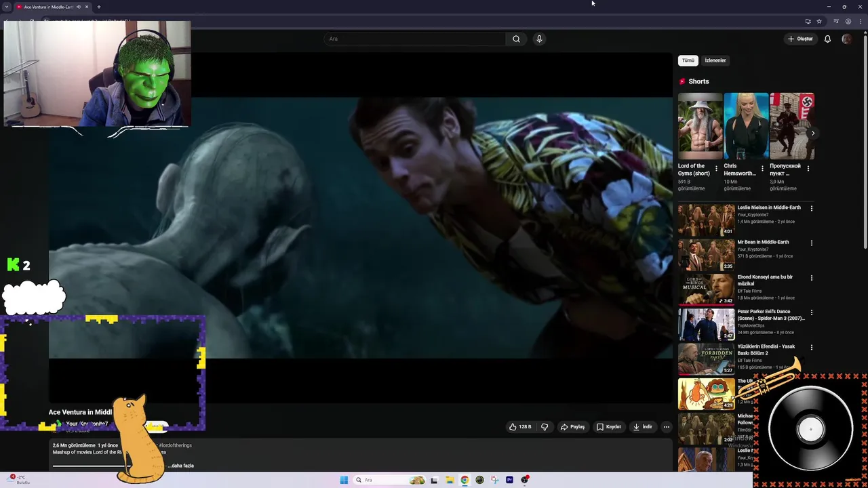Start voice search with the microphone icon
868x488 pixels.
pyautogui.click(x=539, y=39)
